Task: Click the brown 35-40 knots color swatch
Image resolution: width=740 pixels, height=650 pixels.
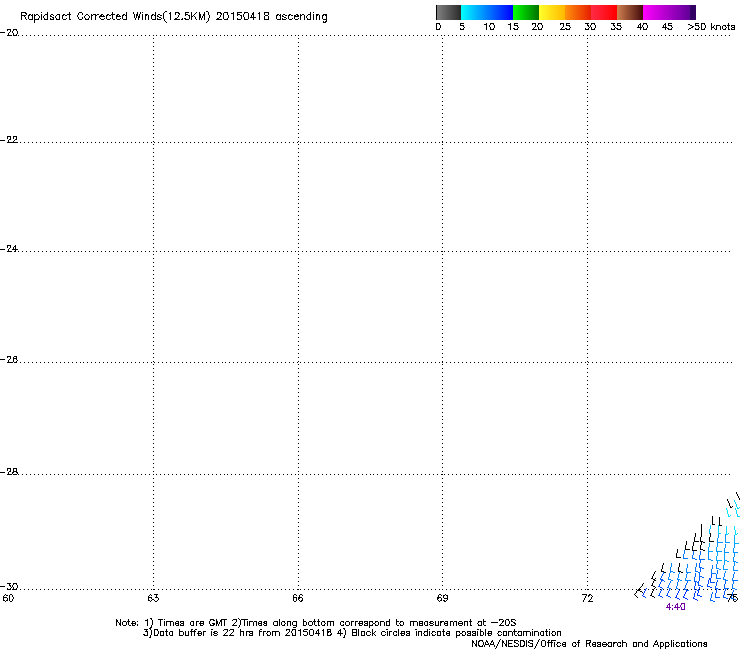Action: coord(630,12)
